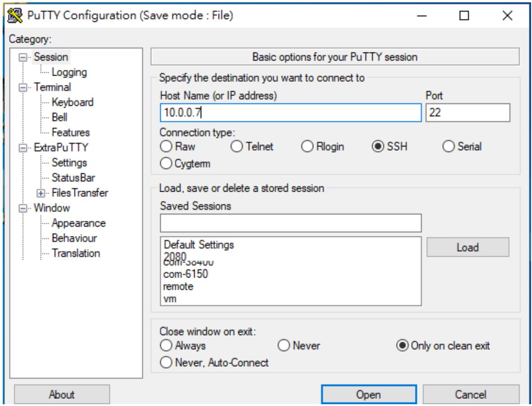This screenshot has height=406, width=532.
Task: Expand the FilesTransfer tree node
Action: coord(41,194)
